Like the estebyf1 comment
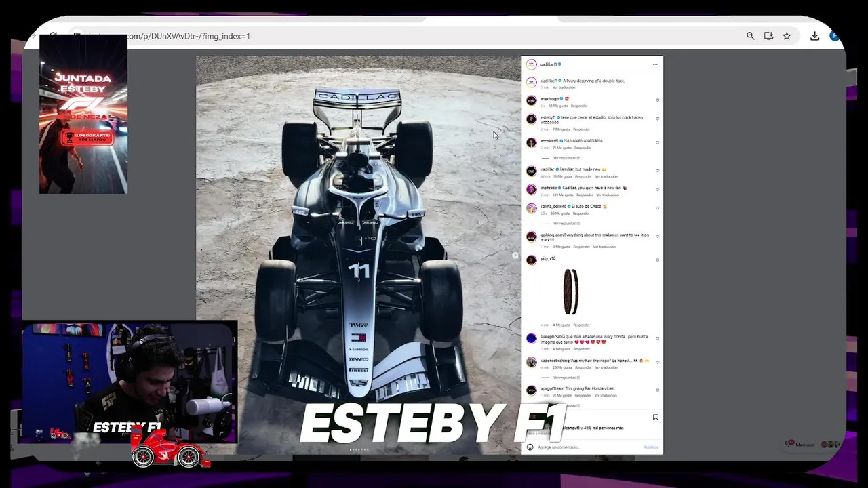The width and height of the screenshot is (868, 488). click(x=657, y=119)
